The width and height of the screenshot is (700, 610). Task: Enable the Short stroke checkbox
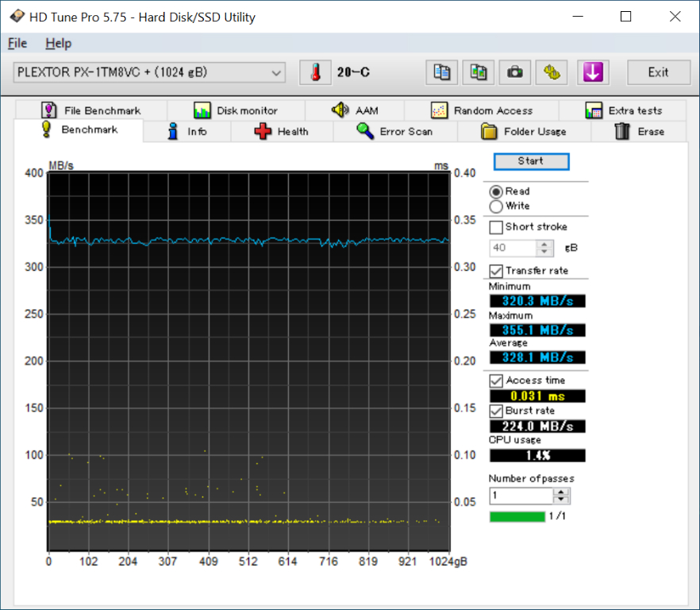[497, 227]
